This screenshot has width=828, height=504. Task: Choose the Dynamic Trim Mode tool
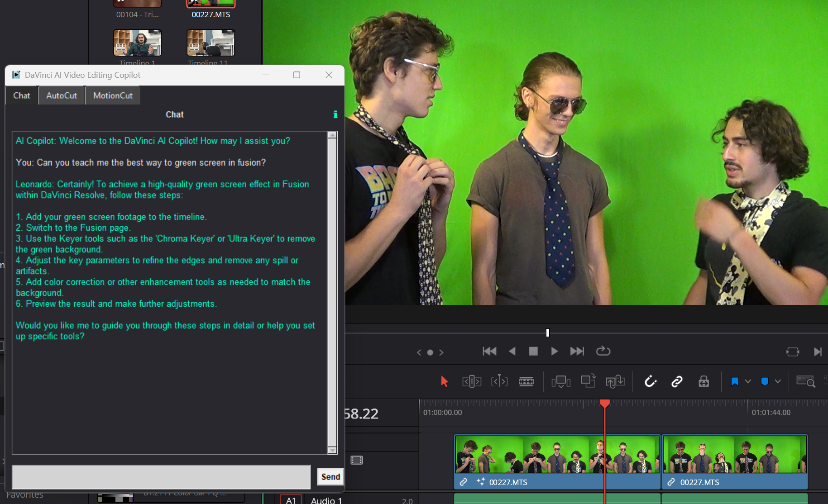(499, 381)
